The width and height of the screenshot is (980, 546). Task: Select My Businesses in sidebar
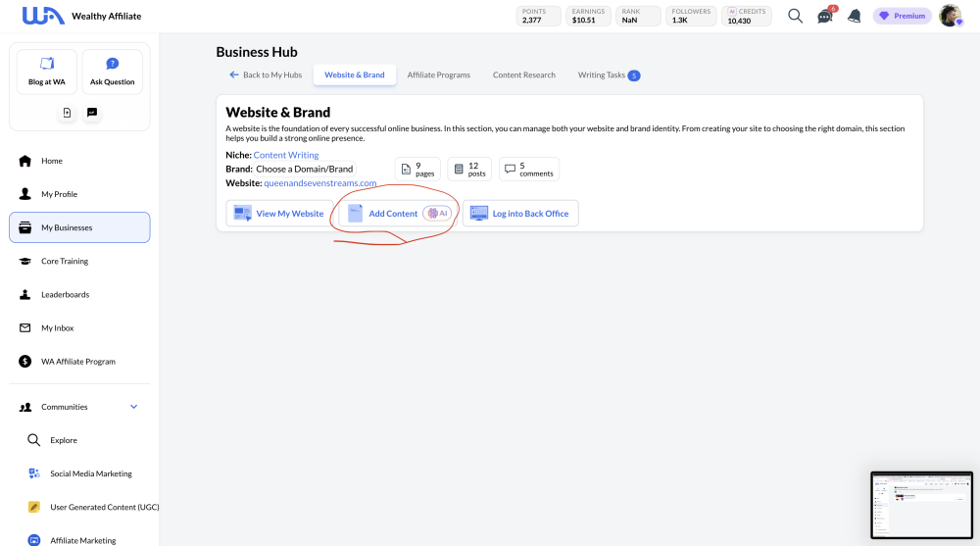79,227
